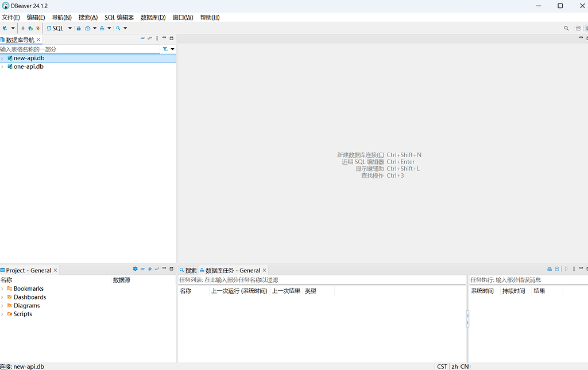Open navigator view menu (three dots)
The image size is (588, 370).
coord(157,38)
